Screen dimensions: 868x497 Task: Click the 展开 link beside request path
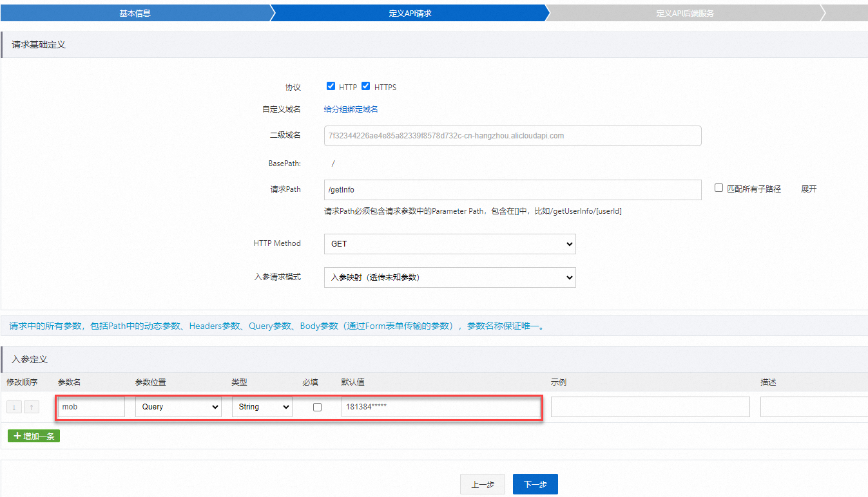pyautogui.click(x=809, y=189)
